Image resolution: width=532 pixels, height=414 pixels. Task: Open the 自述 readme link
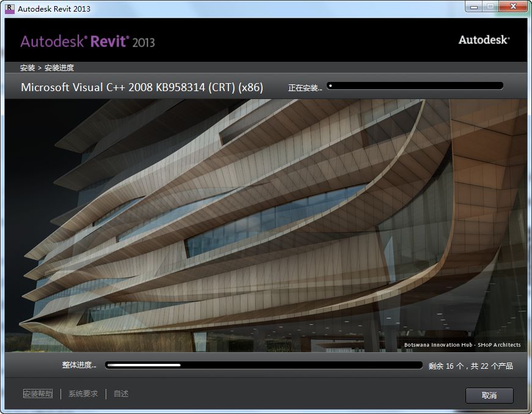point(120,394)
